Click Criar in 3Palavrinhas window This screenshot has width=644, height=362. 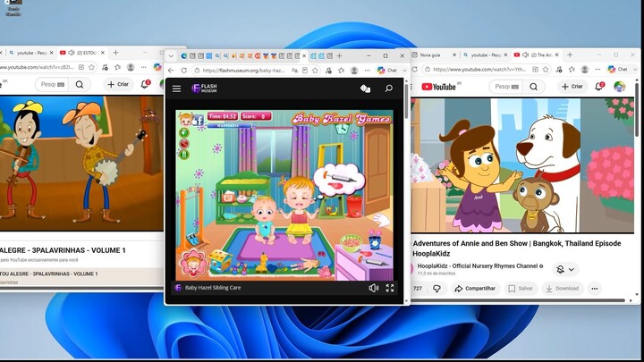(118, 85)
